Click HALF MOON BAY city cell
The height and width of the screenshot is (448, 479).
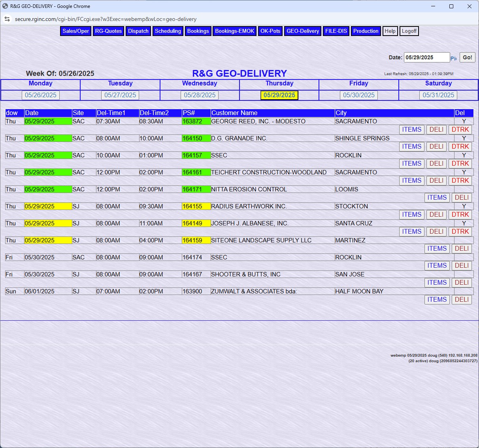pos(394,291)
